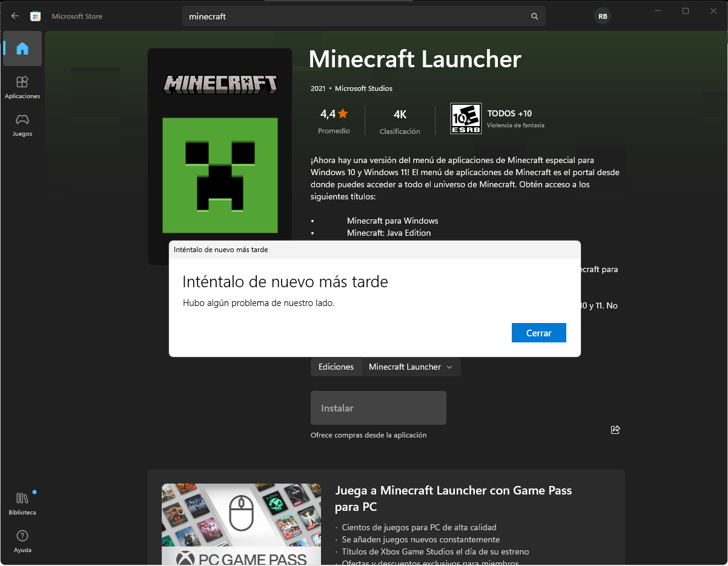
Task: Click 'Cientos de juegos para PC' bullet
Action: [419, 527]
